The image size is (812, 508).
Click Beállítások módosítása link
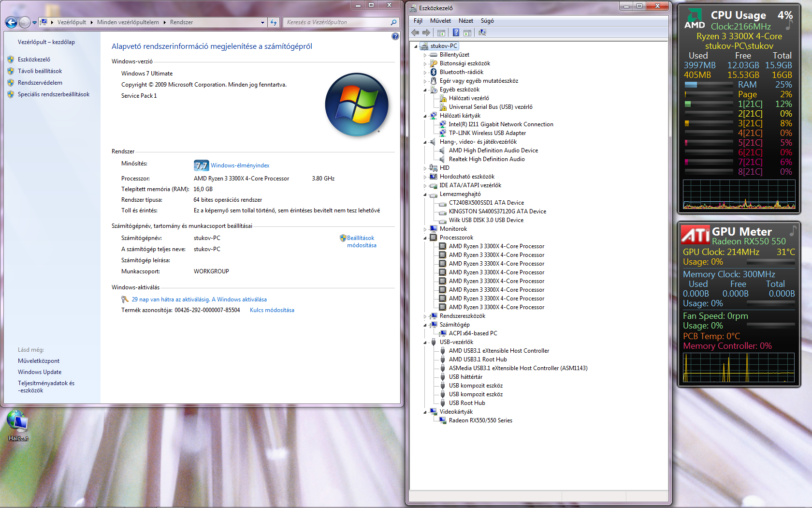361,241
